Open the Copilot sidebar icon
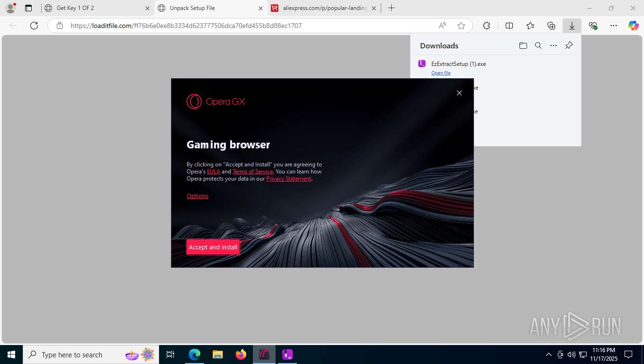Screen dimensions: 644x364 point(633,26)
